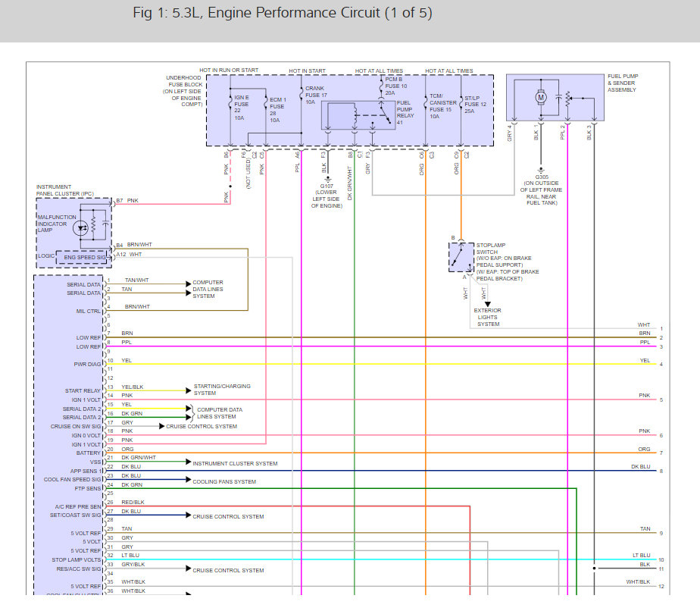Click the 'A12 WHT' connector label on IPC

tap(129, 254)
